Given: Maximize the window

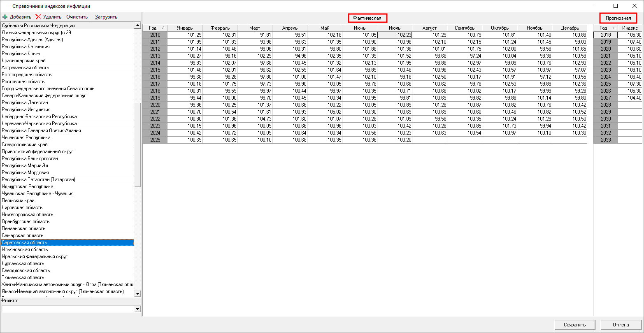Looking at the screenshot, I should pyautogui.click(x=616, y=6).
